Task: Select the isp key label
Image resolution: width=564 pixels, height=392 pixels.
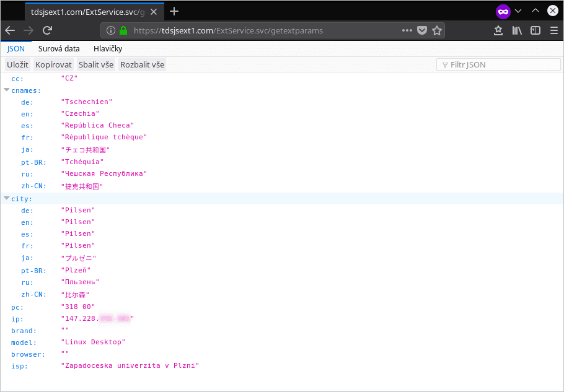Action: tap(19, 367)
